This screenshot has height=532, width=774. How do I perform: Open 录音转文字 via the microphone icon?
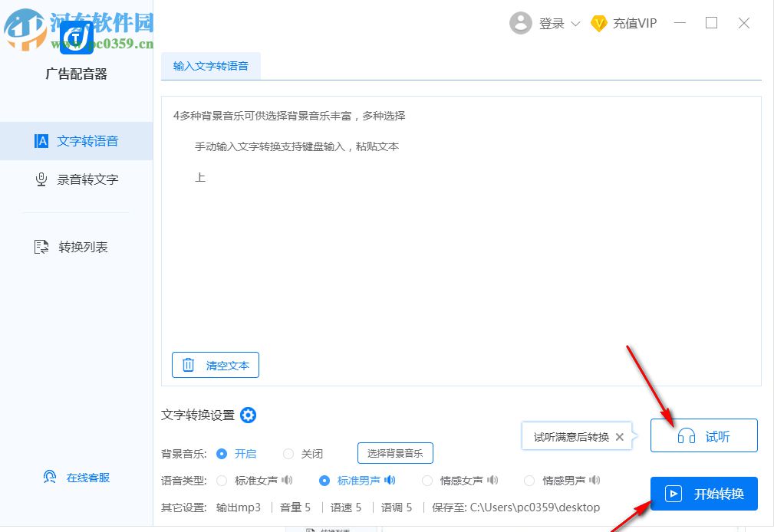tap(41, 179)
